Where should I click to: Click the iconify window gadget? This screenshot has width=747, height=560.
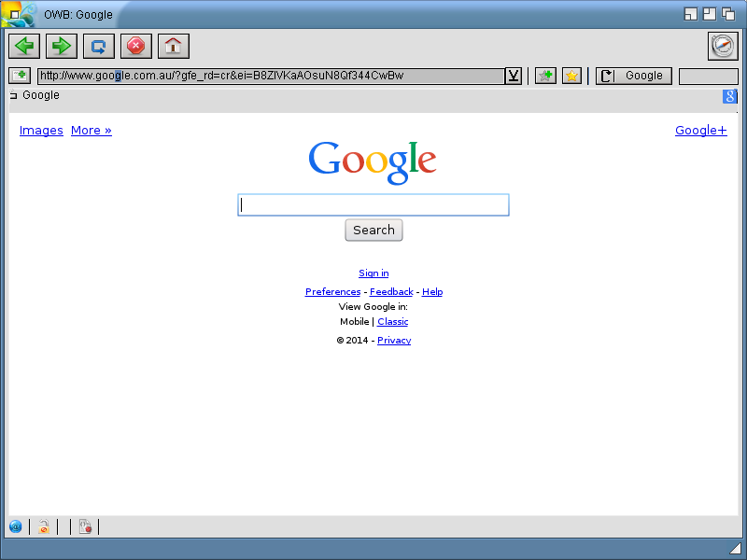(x=691, y=14)
